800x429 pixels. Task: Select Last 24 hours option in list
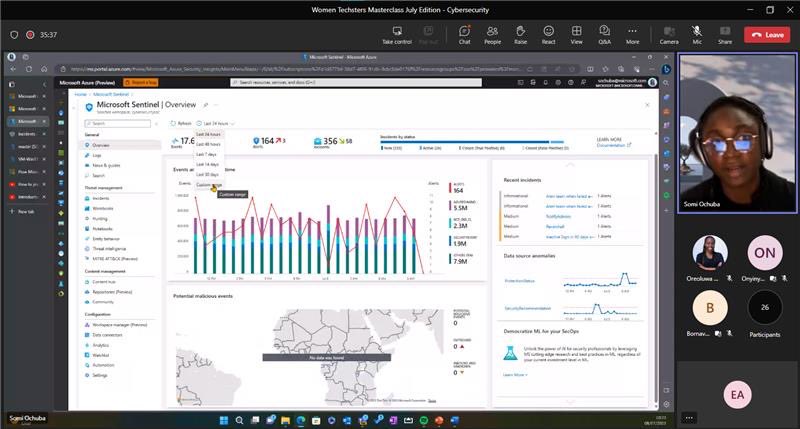(208, 134)
